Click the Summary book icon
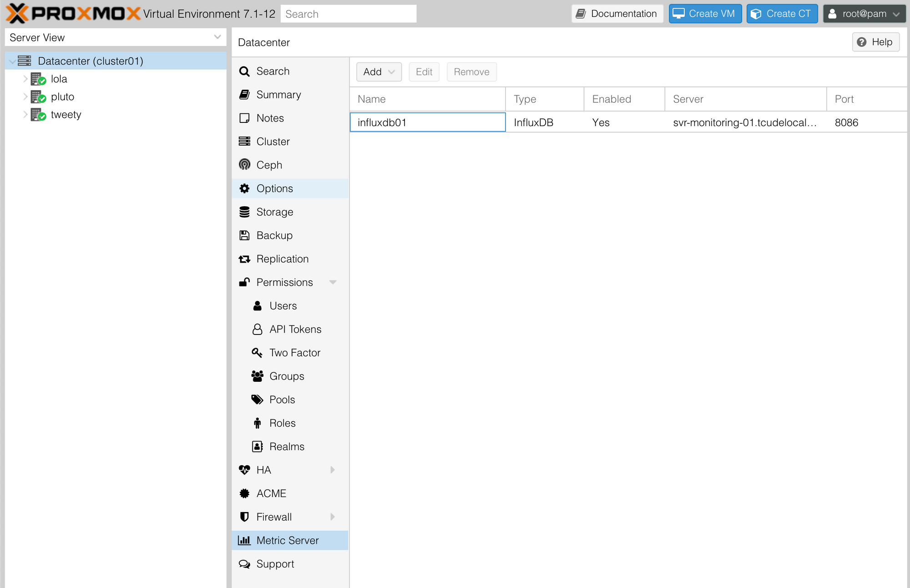The image size is (910, 588). (x=244, y=95)
